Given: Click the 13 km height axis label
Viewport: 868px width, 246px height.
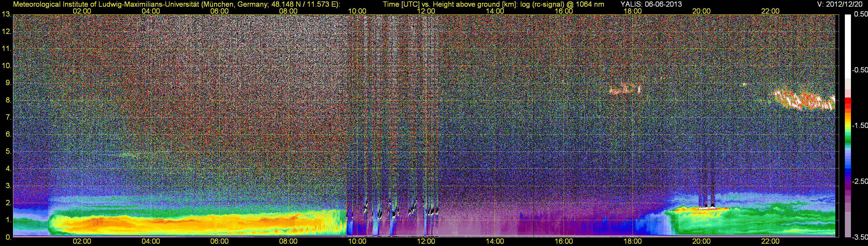Looking at the screenshot, I should click(x=6, y=14).
